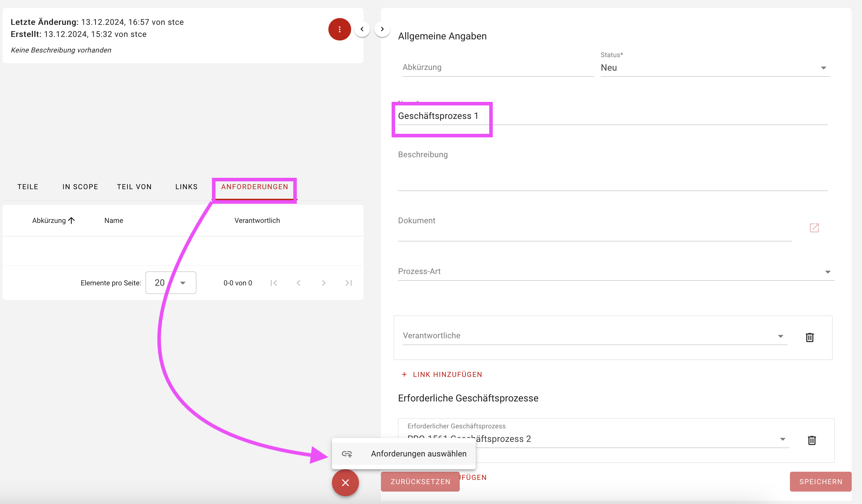Switch to the Teile tab
Viewport: 862px width, 504px height.
click(28, 187)
